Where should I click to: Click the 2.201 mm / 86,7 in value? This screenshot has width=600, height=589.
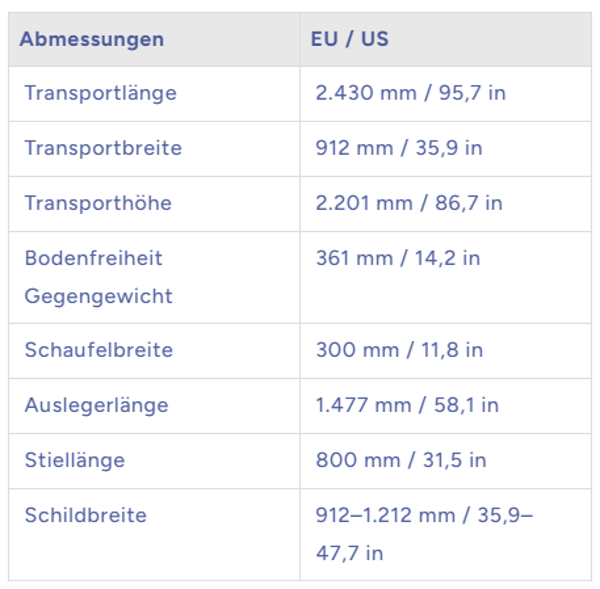point(409,203)
